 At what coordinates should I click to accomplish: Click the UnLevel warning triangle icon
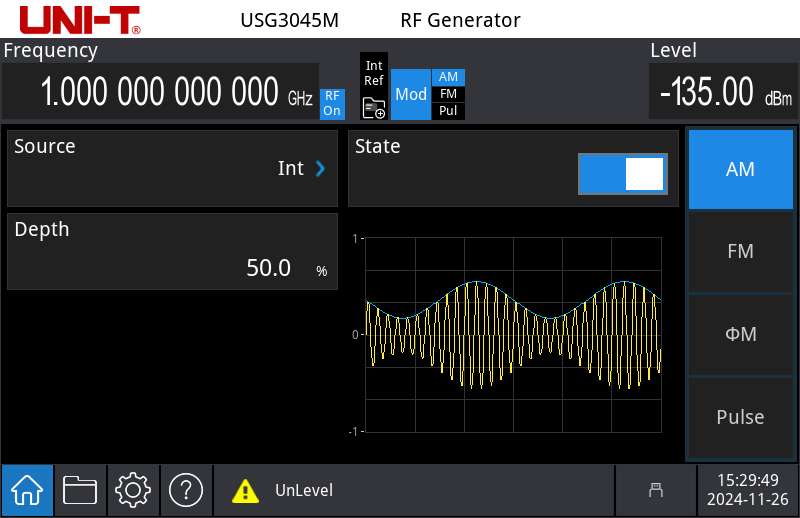coord(245,491)
